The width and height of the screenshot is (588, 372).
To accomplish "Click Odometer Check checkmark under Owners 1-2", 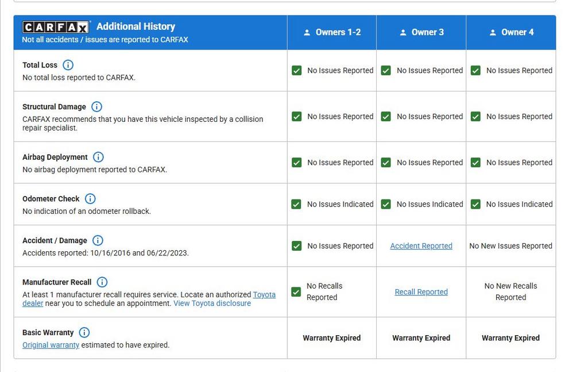I will coord(296,204).
